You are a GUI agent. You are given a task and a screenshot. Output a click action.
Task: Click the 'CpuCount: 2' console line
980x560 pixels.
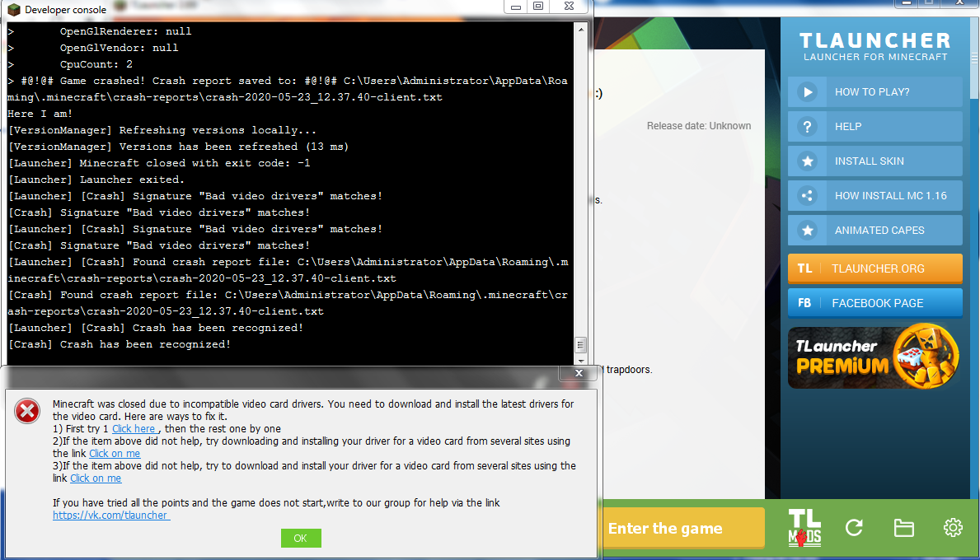tap(96, 64)
